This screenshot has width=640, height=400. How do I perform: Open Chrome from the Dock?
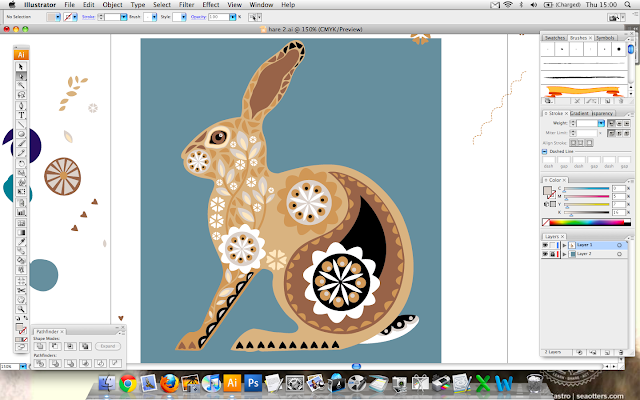click(x=128, y=383)
